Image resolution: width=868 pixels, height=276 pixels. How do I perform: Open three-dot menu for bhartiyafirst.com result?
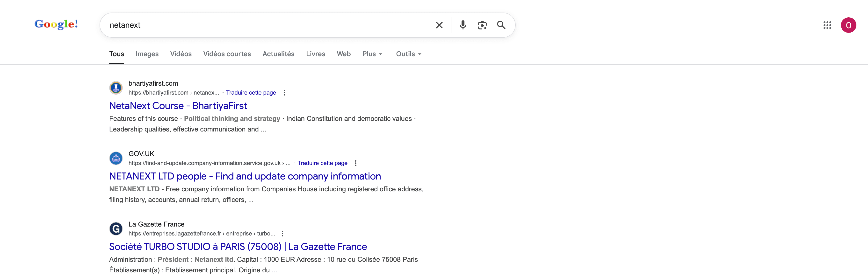284,93
